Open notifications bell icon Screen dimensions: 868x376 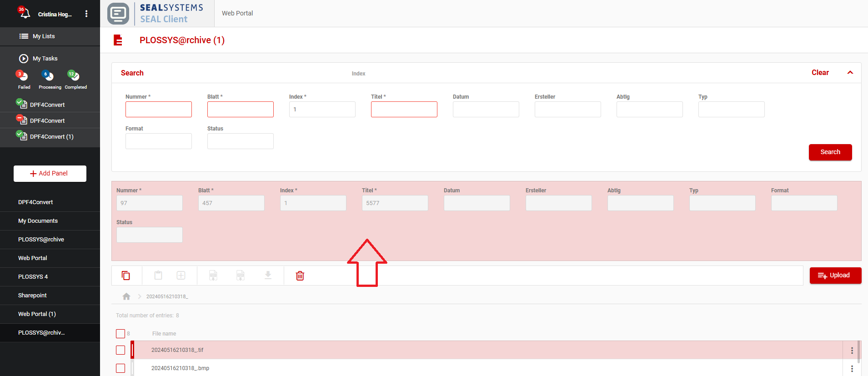point(24,13)
